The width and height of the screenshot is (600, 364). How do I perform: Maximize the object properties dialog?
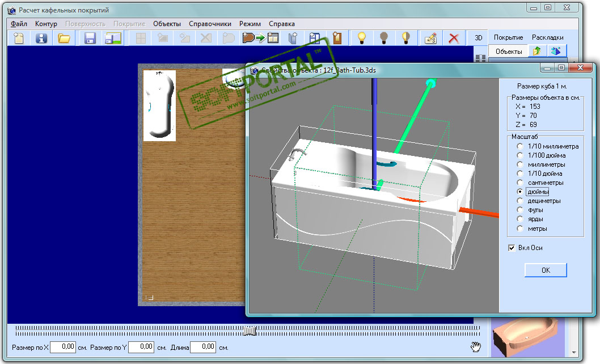pos(561,67)
